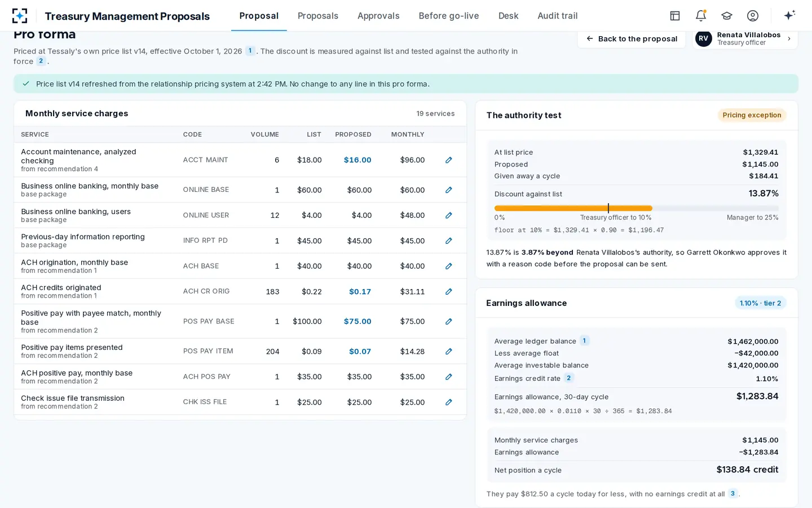Screen dimensions: 812x508
Task: Open the notifications bell
Action: click(701, 16)
